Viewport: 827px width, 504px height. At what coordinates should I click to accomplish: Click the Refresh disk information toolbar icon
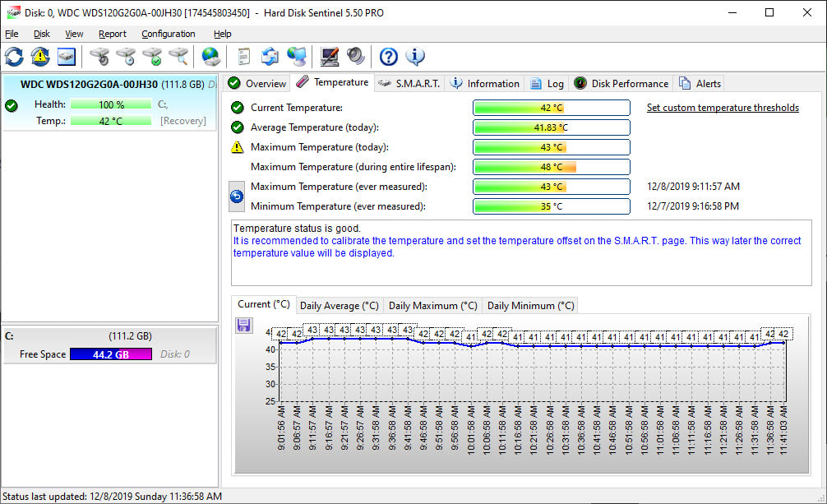point(14,57)
